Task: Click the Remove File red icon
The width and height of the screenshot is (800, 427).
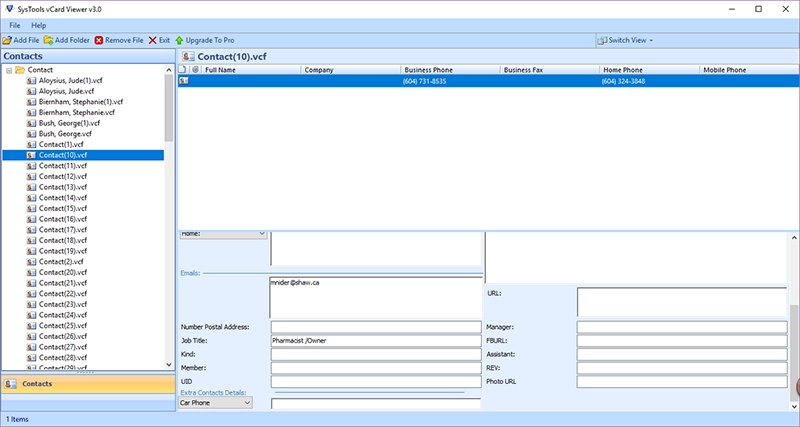Action: [98, 40]
